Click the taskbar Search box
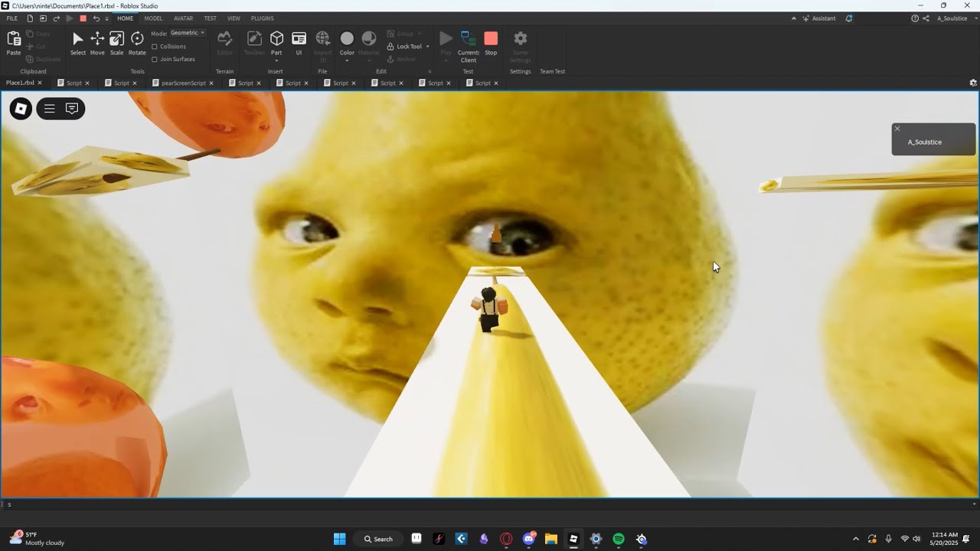980x551 pixels. pos(378,539)
